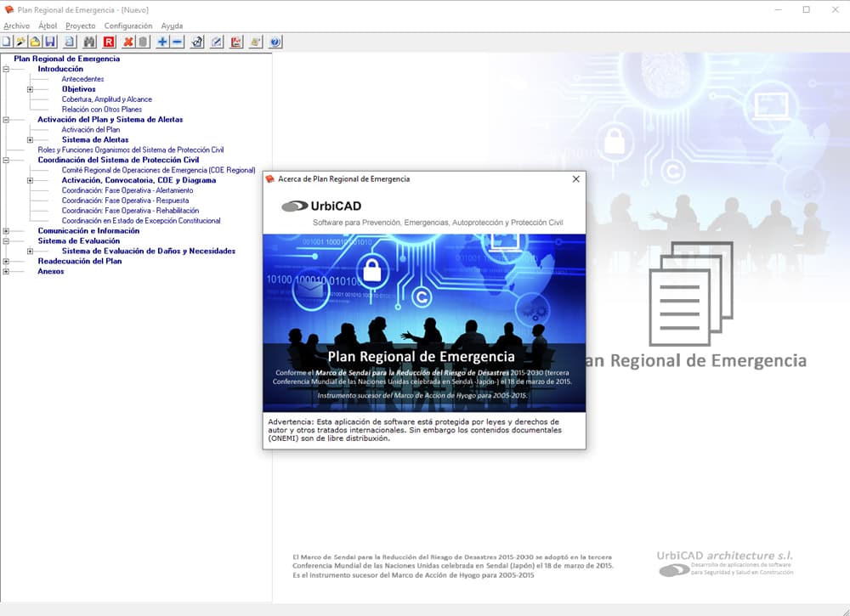Screen dimensions: 850x616
Task: Click the wizard wand toolbar icon
Action: tap(20, 42)
